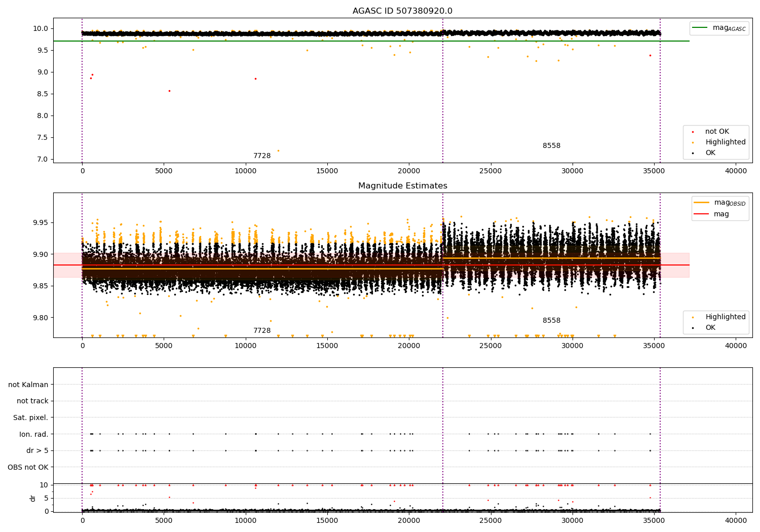Screen dimensions: 760x532
Task: Click the orange mag OBSID legend line
Action: (x=701, y=203)
